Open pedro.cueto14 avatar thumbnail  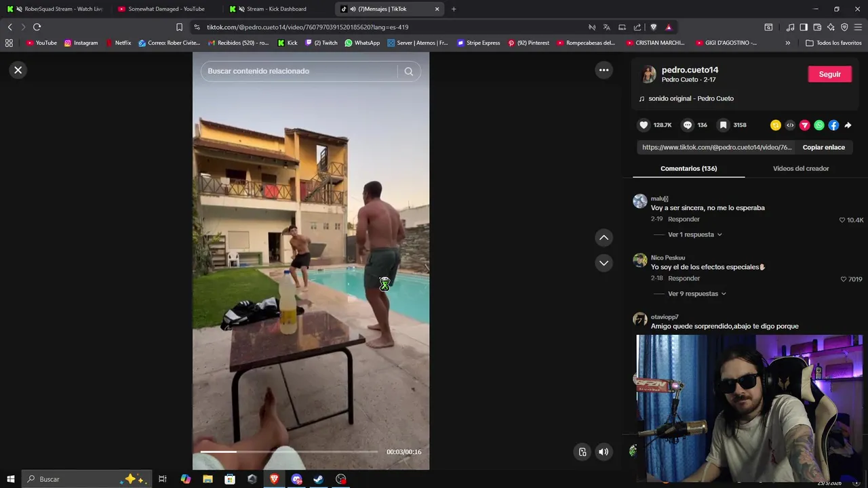(x=649, y=75)
